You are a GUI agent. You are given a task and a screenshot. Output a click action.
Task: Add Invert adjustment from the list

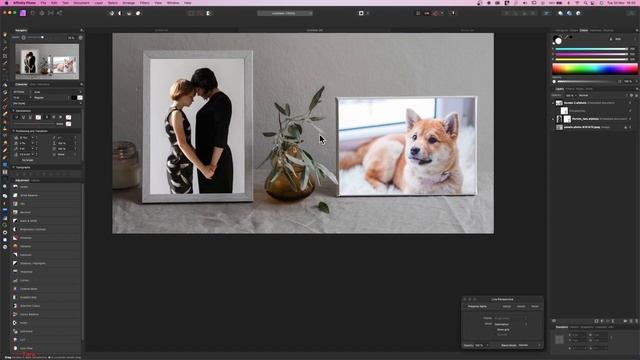click(46, 323)
